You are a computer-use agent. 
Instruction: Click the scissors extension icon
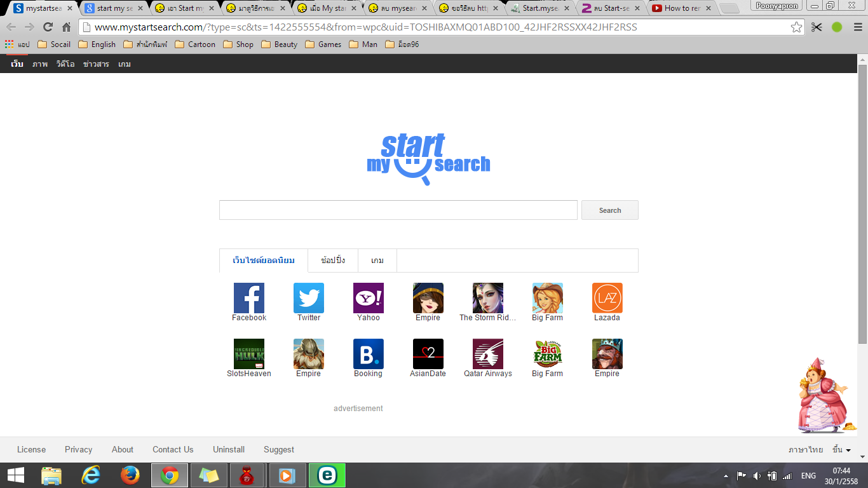point(817,27)
